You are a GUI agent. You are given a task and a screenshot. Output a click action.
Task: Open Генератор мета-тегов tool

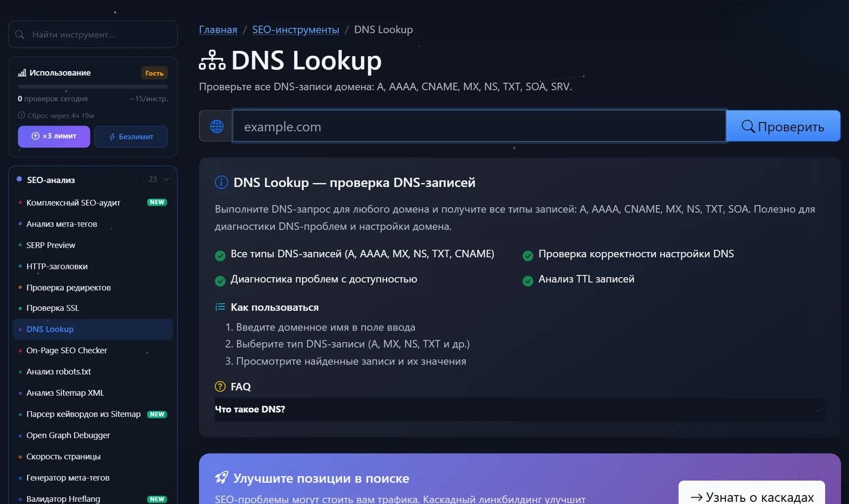(x=93, y=478)
